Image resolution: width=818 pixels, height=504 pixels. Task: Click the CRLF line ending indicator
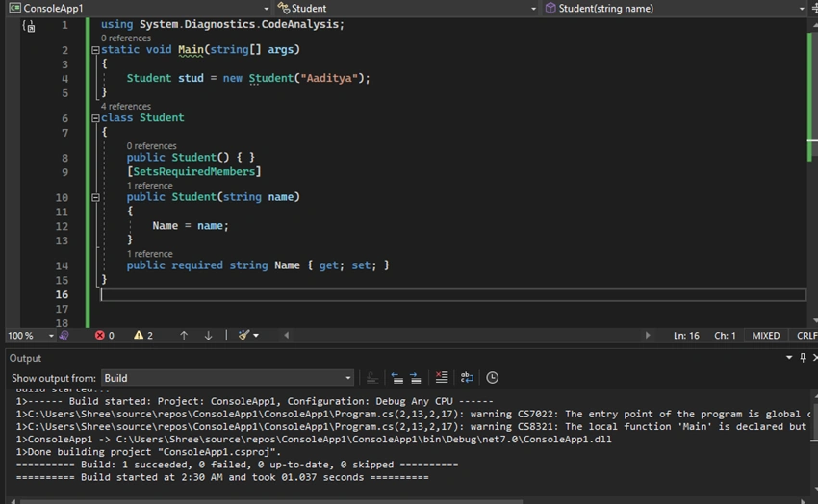(x=806, y=335)
